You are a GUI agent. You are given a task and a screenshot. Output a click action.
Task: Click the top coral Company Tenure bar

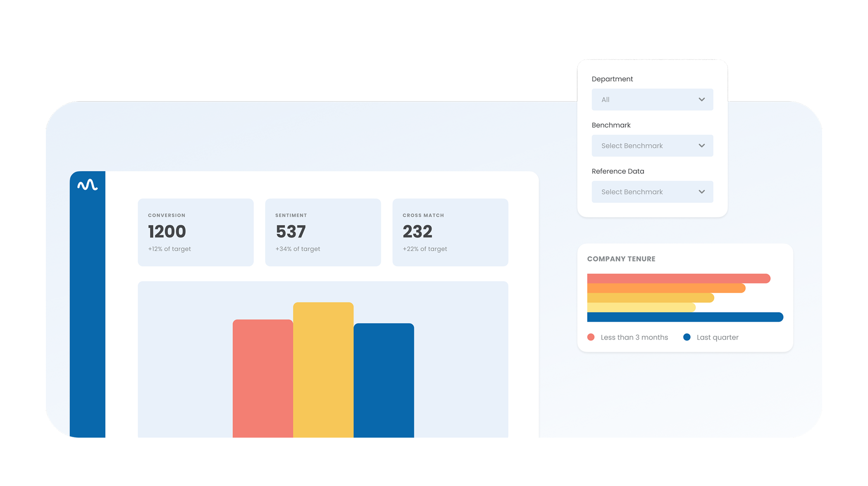(x=678, y=278)
